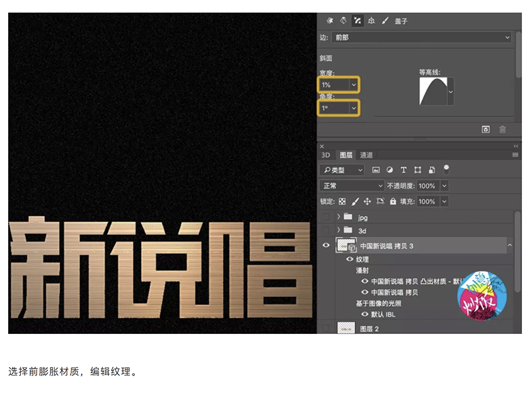This screenshot has height=395, width=532.
Task: Show the 图层 2 layer visibility box
Action: pos(325,328)
